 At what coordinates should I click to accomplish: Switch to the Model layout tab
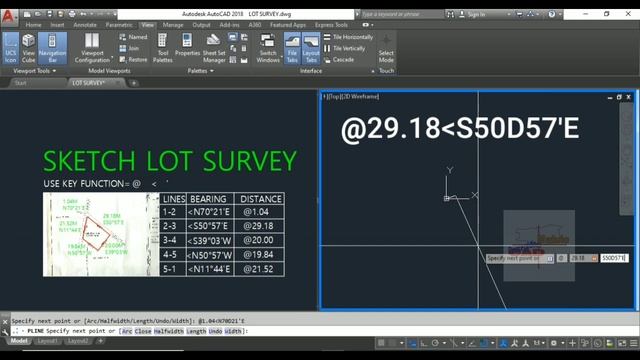pos(19,341)
